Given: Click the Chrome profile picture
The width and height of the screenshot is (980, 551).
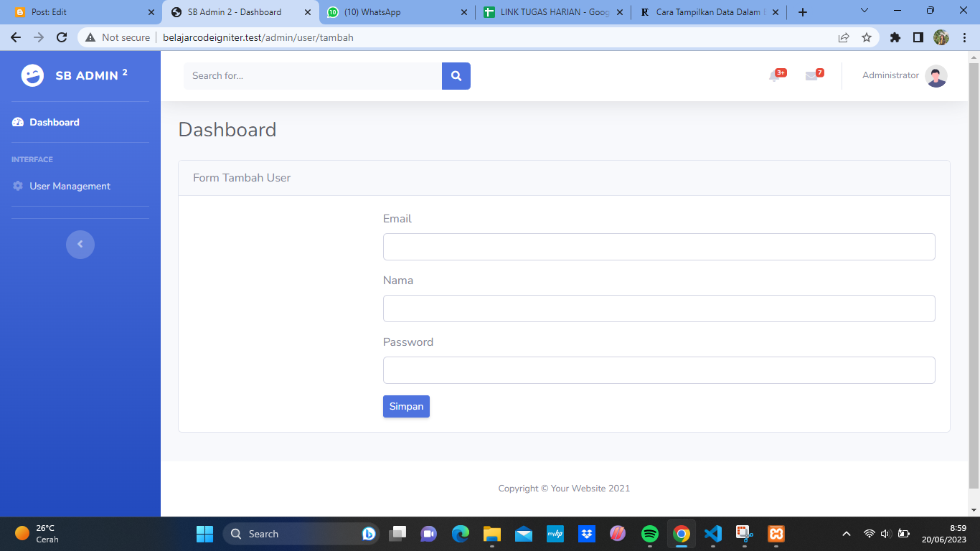Looking at the screenshot, I should pyautogui.click(x=941, y=37).
